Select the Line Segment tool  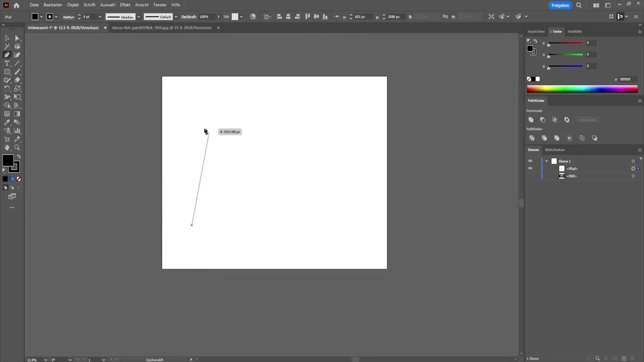point(17,63)
